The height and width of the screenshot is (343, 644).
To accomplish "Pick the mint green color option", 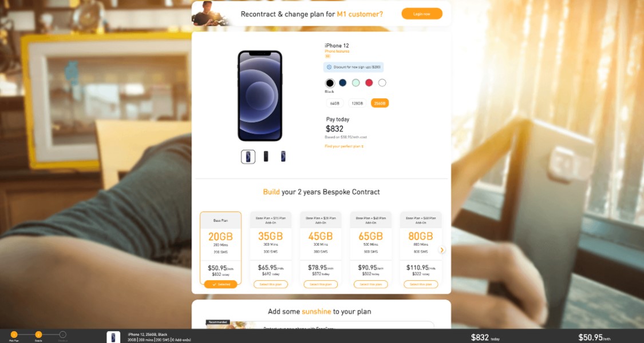I will pyautogui.click(x=355, y=83).
